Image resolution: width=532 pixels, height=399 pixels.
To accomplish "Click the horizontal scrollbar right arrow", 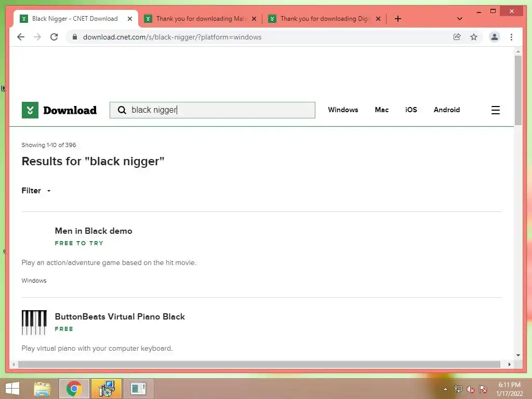I will (509, 364).
